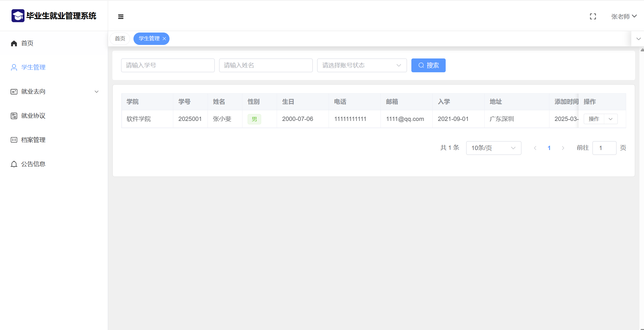Expand the 就业去向 submenu chevron
This screenshot has height=330, width=644.
click(97, 92)
